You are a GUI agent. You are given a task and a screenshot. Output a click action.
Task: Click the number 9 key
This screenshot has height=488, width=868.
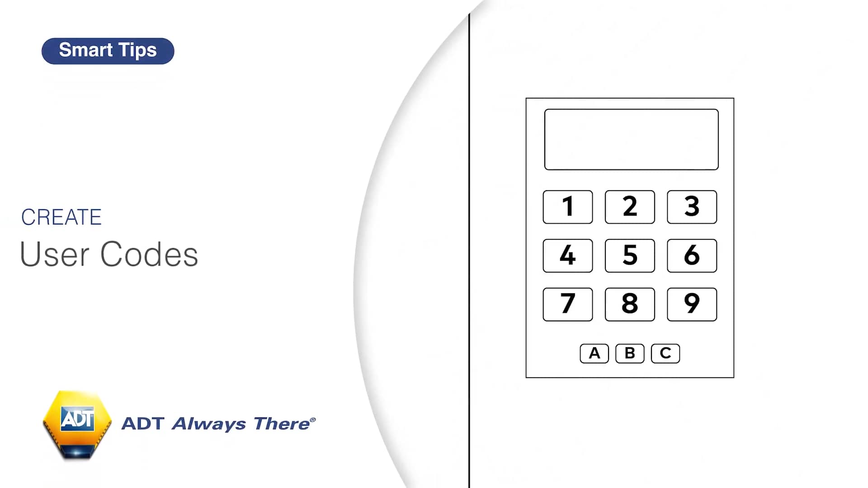(x=692, y=304)
